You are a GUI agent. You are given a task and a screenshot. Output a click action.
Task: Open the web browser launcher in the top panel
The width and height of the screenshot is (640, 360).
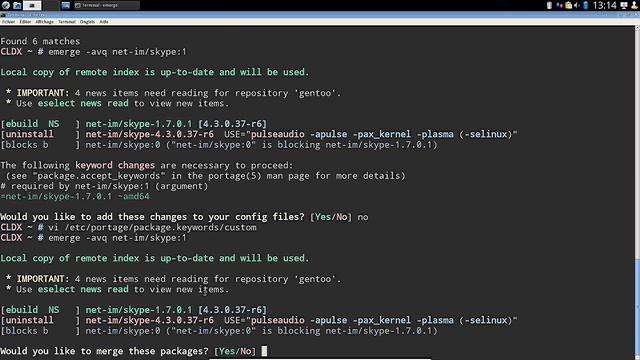(x=6, y=5)
